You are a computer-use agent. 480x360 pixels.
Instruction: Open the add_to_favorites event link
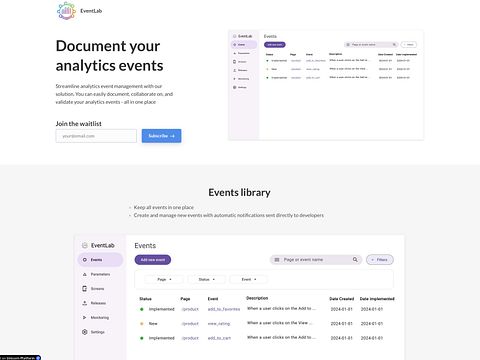pos(224,309)
